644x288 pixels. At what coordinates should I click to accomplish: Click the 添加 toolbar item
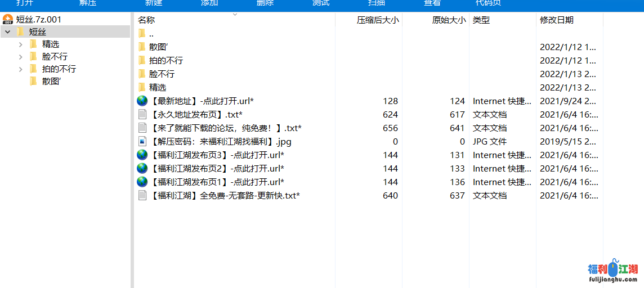209,3
